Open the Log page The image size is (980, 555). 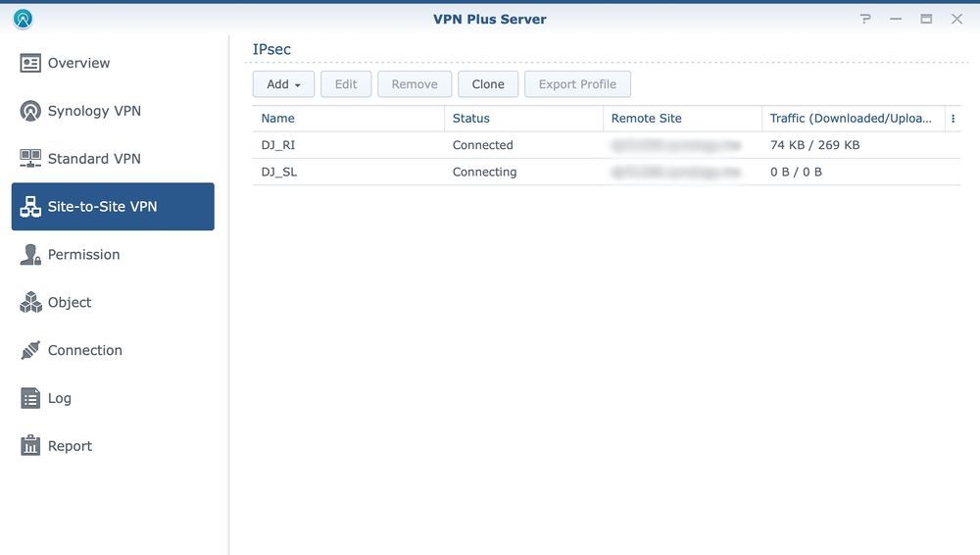coord(113,398)
